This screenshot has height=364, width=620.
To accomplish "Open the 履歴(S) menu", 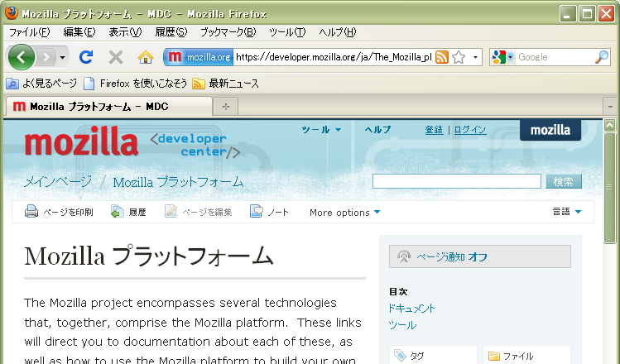I will 171,32.
